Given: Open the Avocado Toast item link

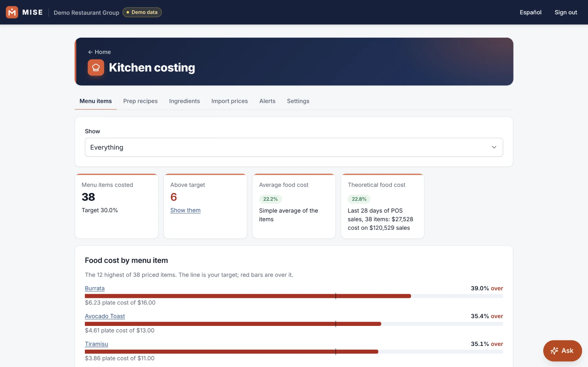Looking at the screenshot, I should pyautogui.click(x=105, y=316).
